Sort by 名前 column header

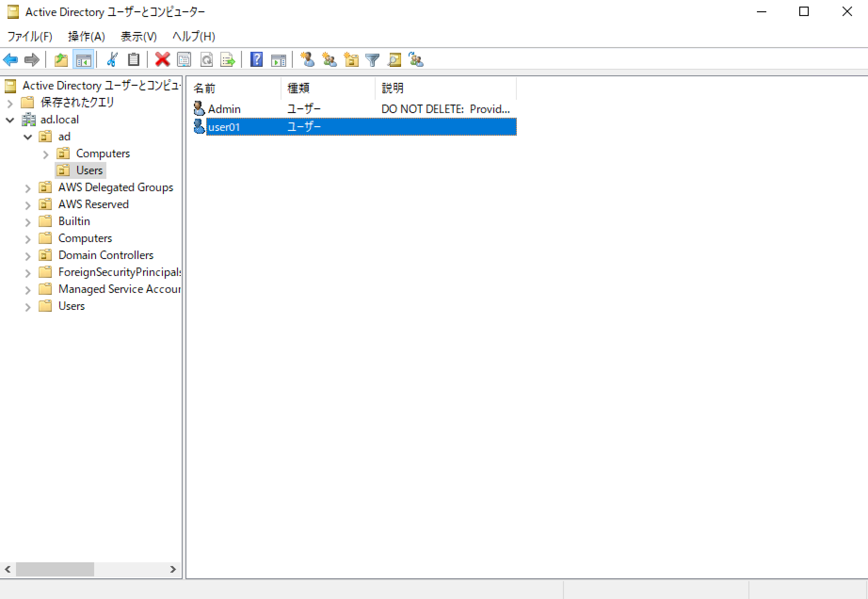tap(234, 88)
